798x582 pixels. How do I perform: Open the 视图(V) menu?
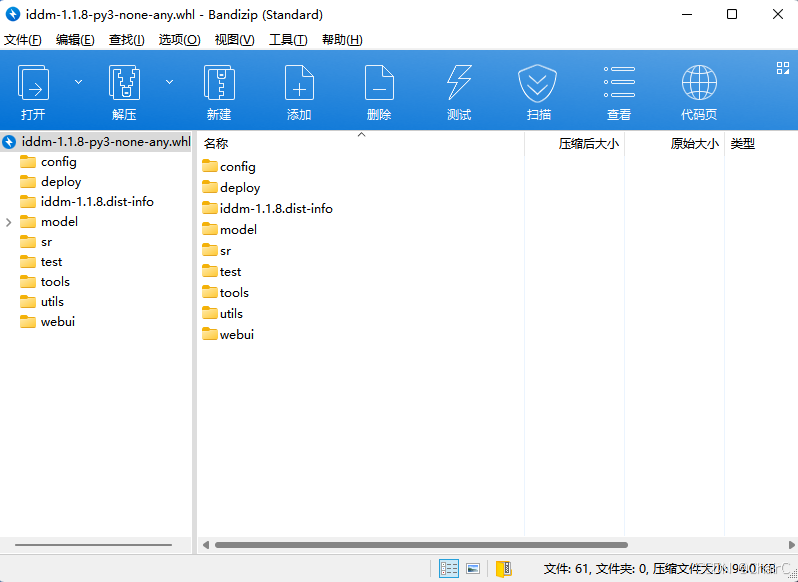pyautogui.click(x=235, y=40)
